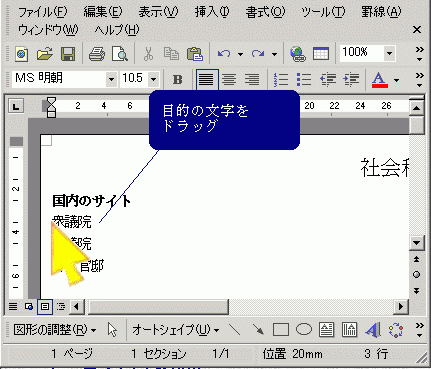Open the 10.5 font size dropdown
The height and width of the screenshot is (369, 431).
[x=153, y=79]
